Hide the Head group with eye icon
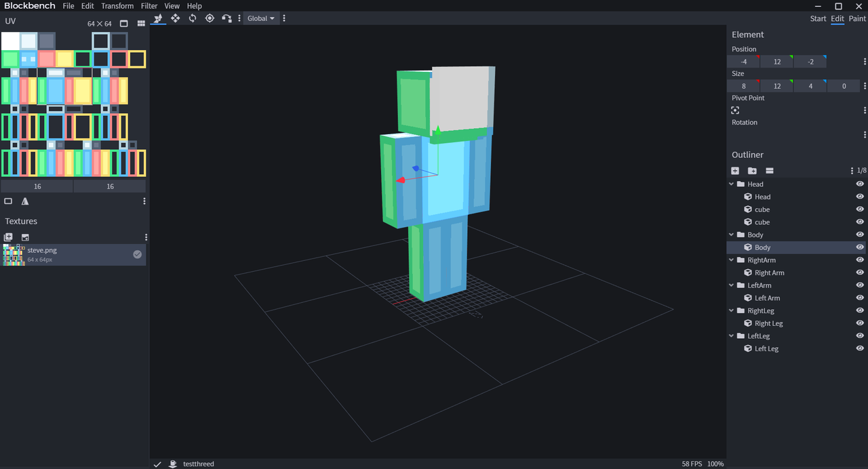The image size is (868, 469). click(x=860, y=184)
